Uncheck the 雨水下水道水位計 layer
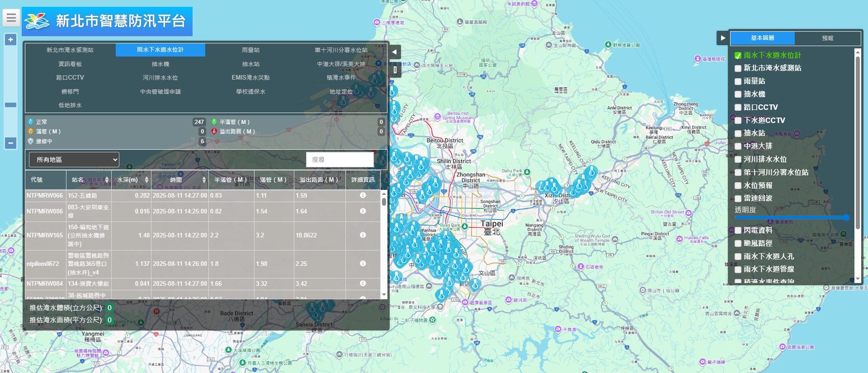 click(x=738, y=56)
